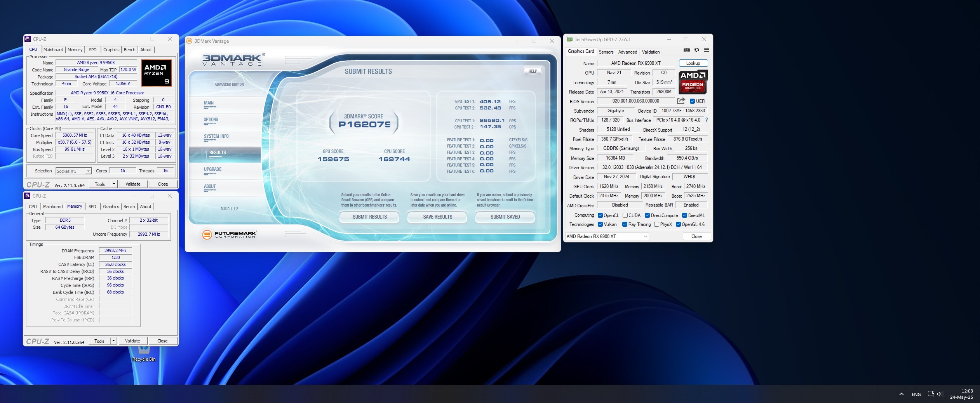The image size is (980, 403).
Task: Click the BIOS share/export icon in GPU-Z
Action: pyautogui.click(x=681, y=101)
